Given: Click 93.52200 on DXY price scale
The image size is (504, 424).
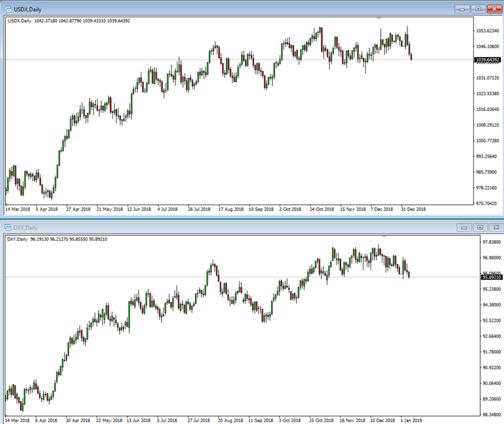Looking at the screenshot, I should [492, 321].
